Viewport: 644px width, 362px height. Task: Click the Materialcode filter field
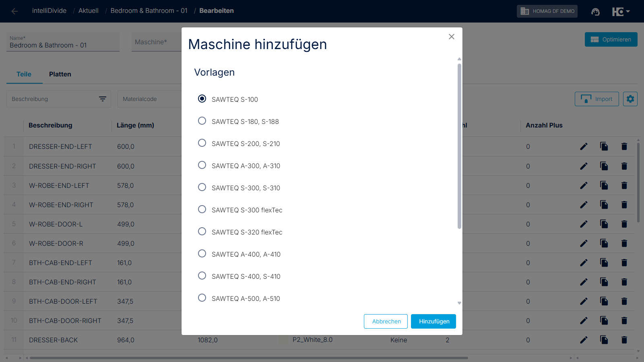(150, 99)
